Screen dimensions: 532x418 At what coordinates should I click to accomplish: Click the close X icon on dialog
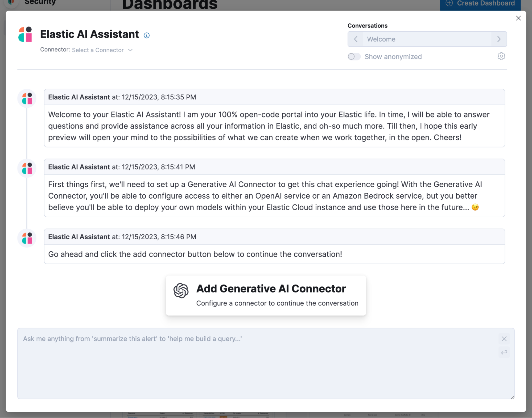518,18
